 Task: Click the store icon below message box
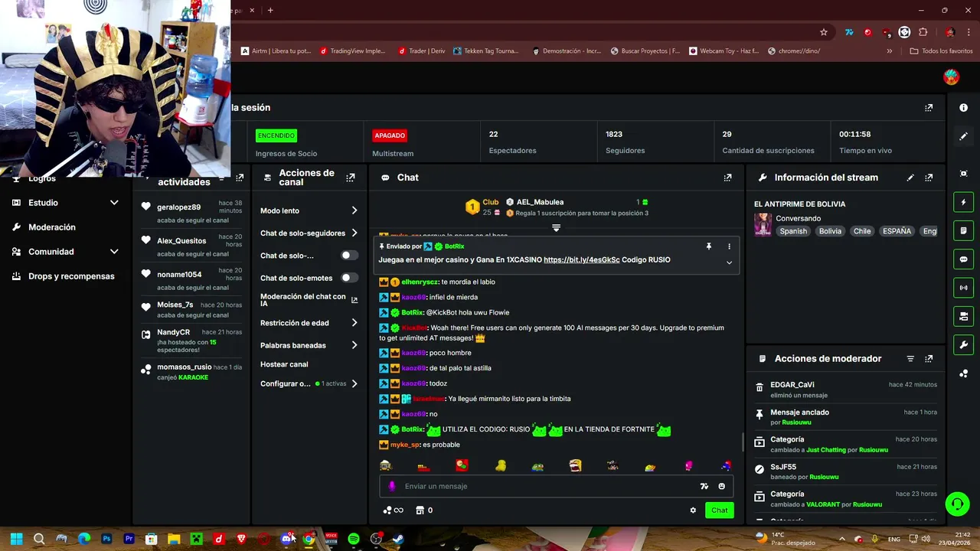pos(420,510)
